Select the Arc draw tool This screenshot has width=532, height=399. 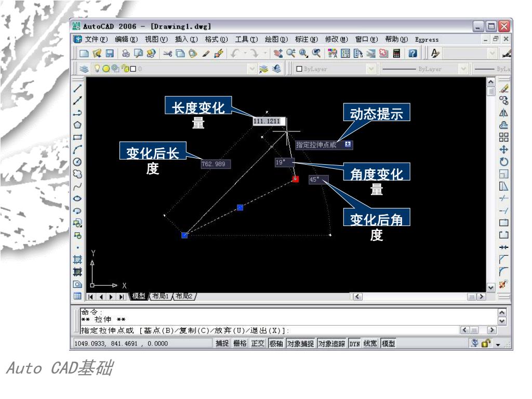pos(78,149)
